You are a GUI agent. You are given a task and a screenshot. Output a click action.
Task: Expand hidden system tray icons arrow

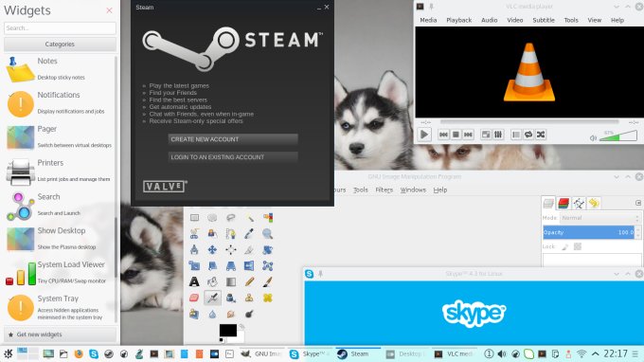click(x=595, y=353)
